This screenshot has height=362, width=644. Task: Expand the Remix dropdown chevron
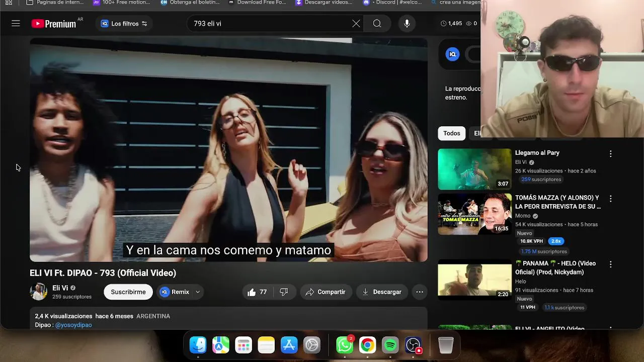[x=198, y=292]
